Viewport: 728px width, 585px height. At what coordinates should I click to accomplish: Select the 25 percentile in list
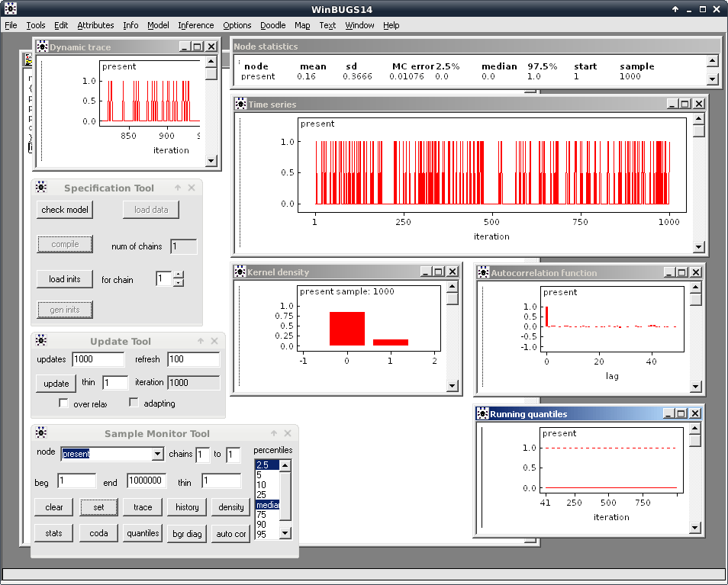click(x=262, y=494)
